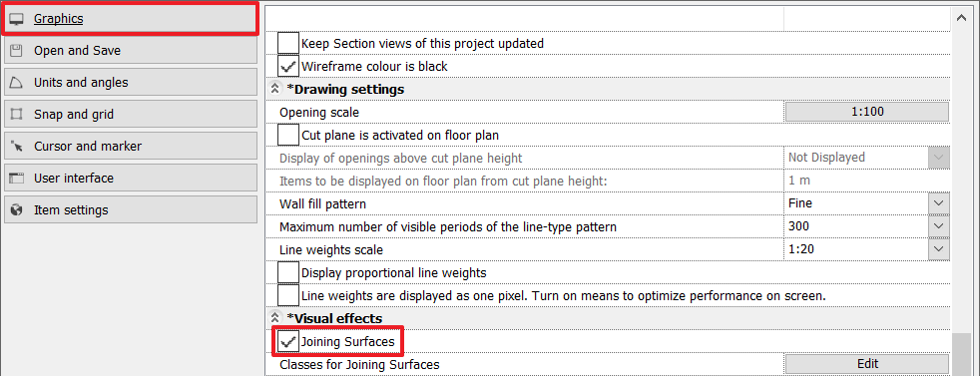The height and width of the screenshot is (376, 980).
Task: Collapse the Drawing settings section
Action: 274,90
